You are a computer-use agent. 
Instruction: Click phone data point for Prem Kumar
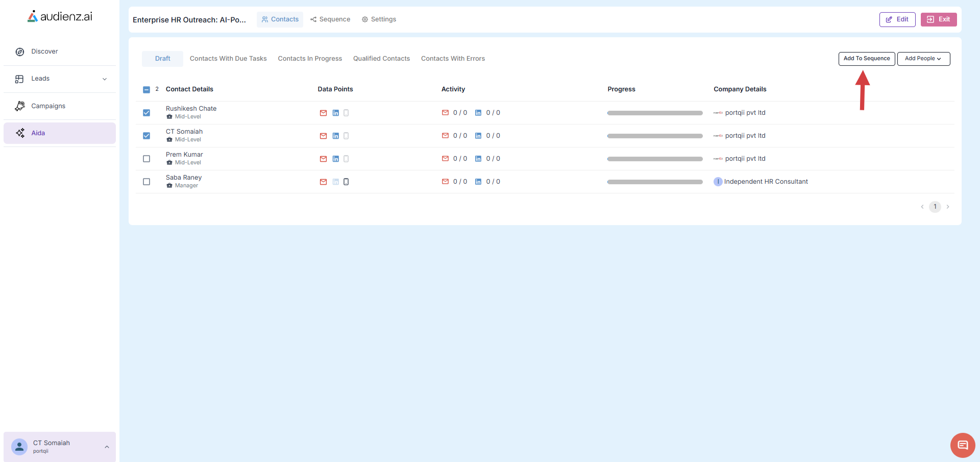346,159
